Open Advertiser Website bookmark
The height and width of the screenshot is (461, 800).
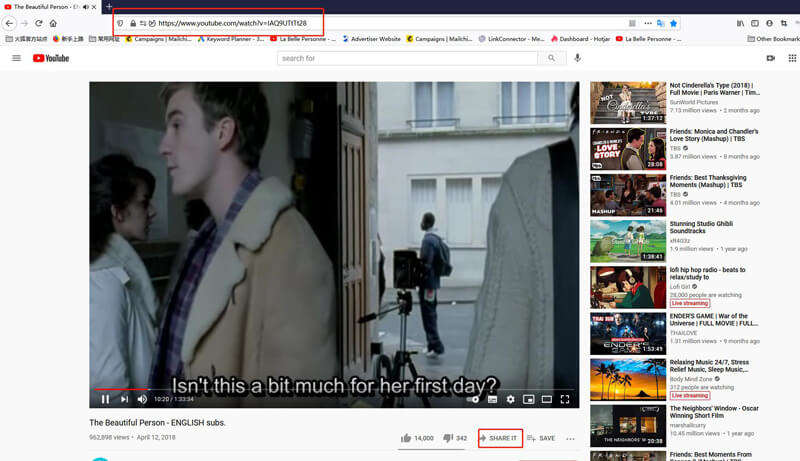pos(371,39)
